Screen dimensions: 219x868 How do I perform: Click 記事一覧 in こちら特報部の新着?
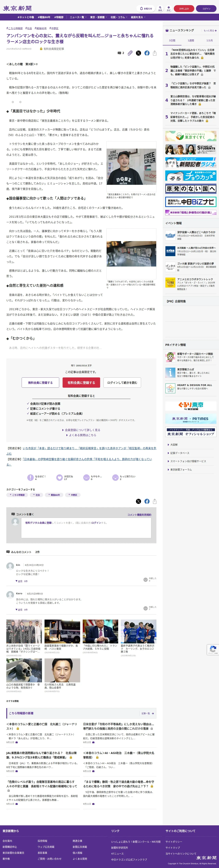pos(148,713)
